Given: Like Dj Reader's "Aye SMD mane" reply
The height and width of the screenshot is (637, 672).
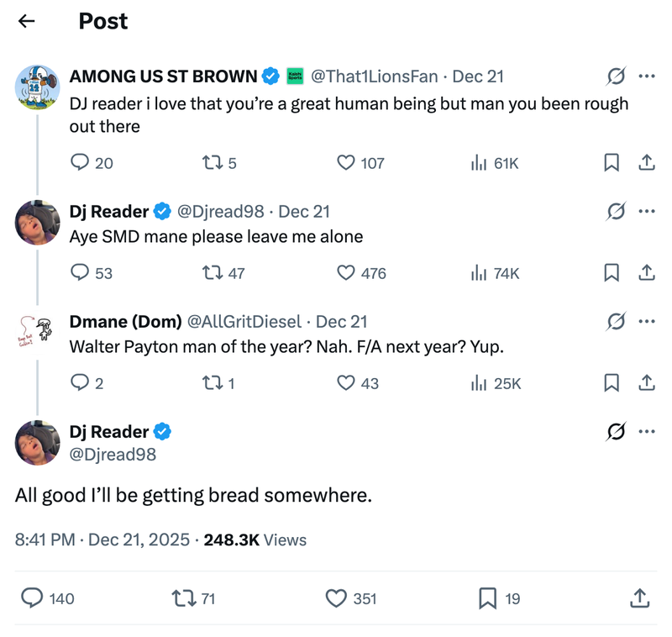Looking at the screenshot, I should [346, 272].
